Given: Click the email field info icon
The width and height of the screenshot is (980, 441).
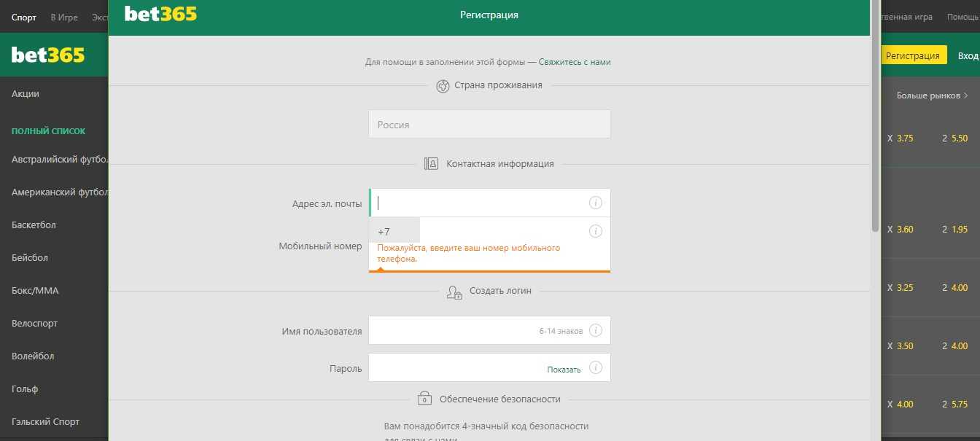Looking at the screenshot, I should [x=595, y=203].
